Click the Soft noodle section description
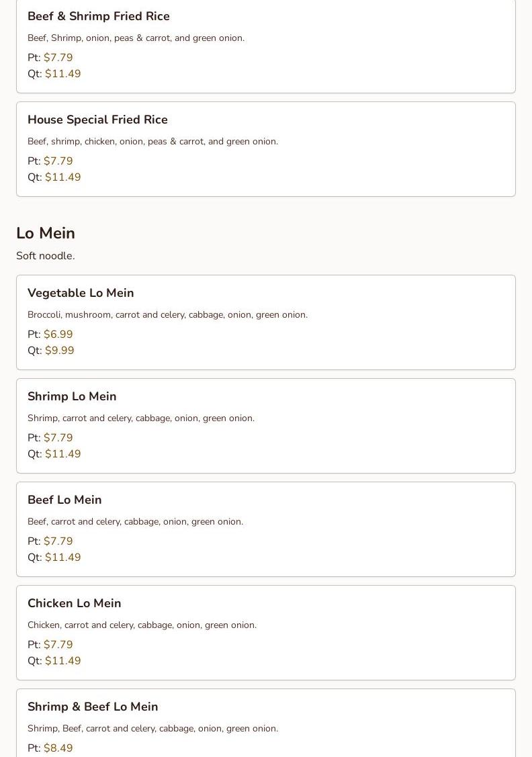Image resolution: width=532 pixels, height=757 pixels. [x=46, y=256]
